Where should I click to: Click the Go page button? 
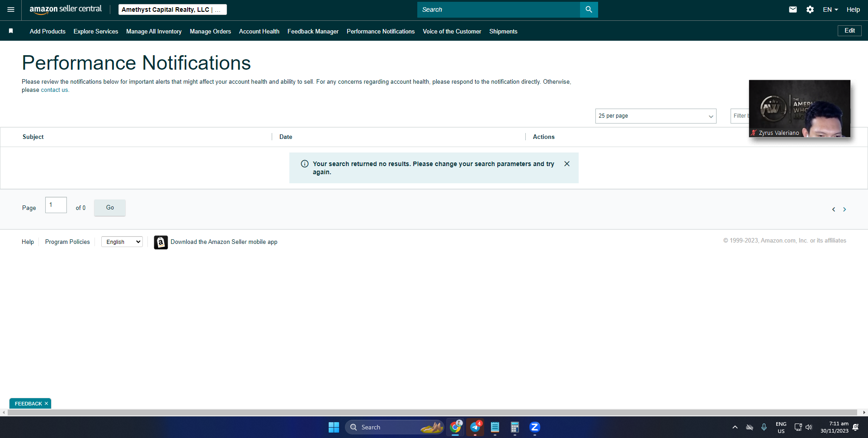(110, 208)
